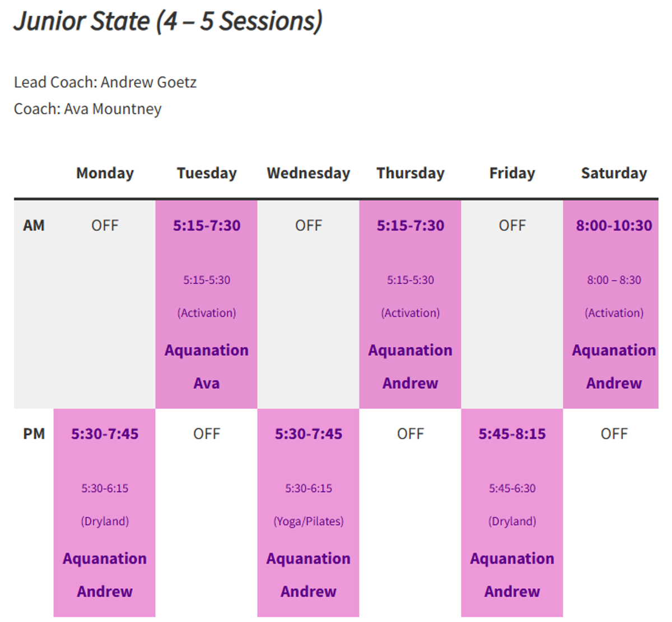Click the Coach Ava Mountney line

(x=87, y=109)
